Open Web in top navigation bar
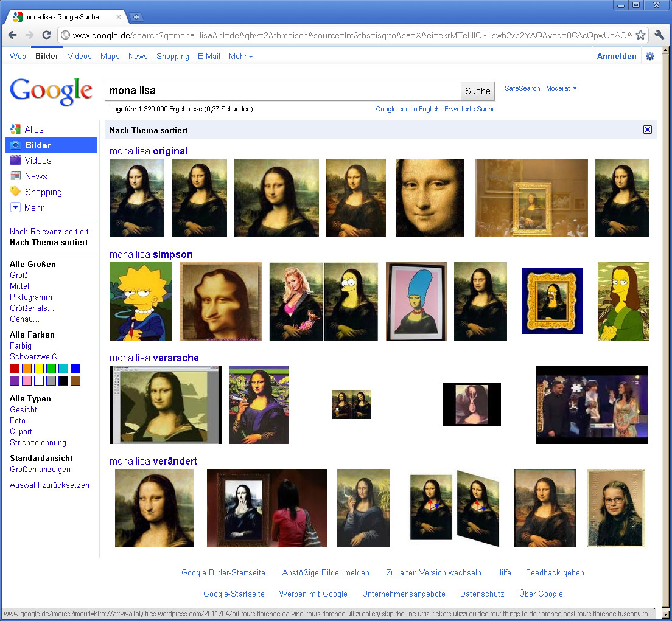Viewport: 672px width, 621px height. 18,56
